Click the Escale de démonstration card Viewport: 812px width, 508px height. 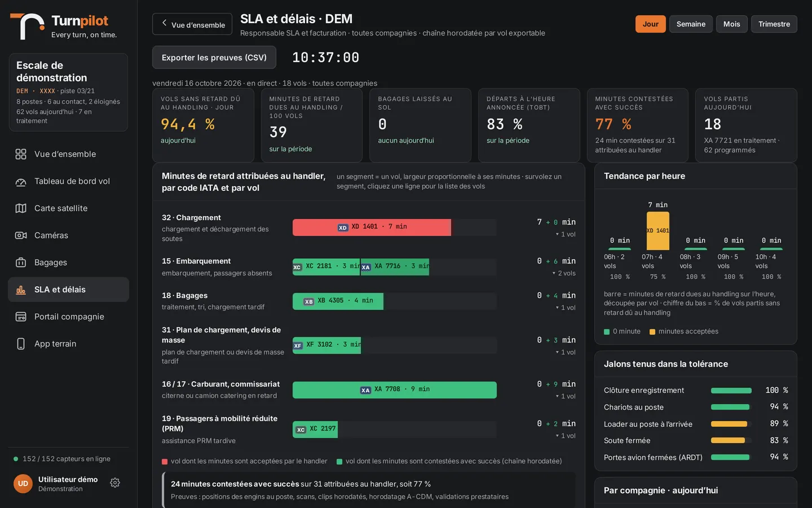68,93
